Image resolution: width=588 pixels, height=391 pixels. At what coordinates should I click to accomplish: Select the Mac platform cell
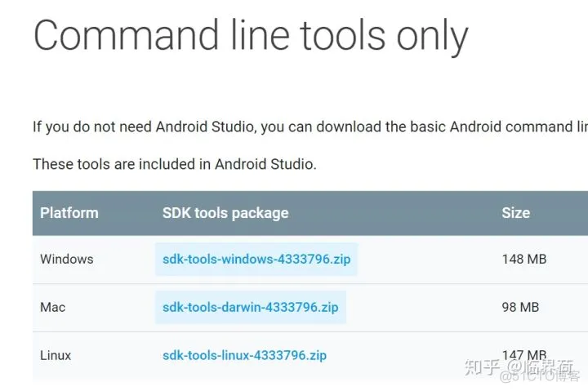(53, 307)
